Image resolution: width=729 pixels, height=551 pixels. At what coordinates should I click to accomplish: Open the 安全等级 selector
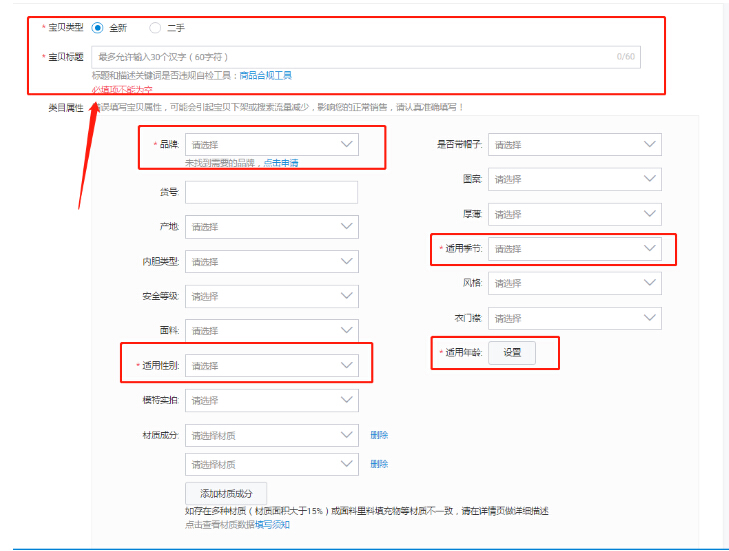point(271,296)
